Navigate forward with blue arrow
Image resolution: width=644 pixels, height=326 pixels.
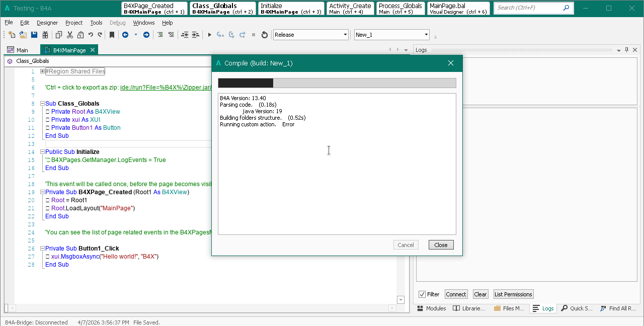[x=146, y=35]
